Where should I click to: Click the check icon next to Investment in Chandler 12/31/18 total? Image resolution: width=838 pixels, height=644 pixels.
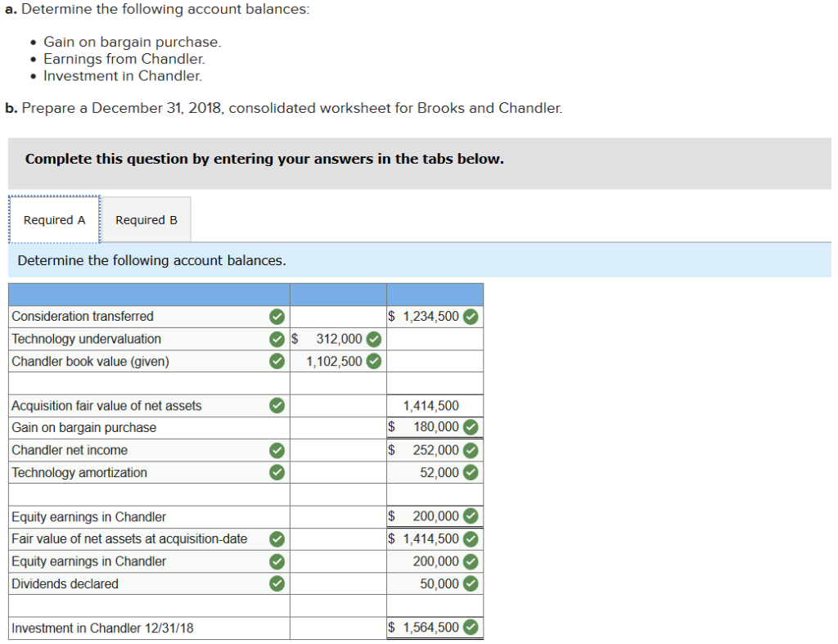click(470, 627)
